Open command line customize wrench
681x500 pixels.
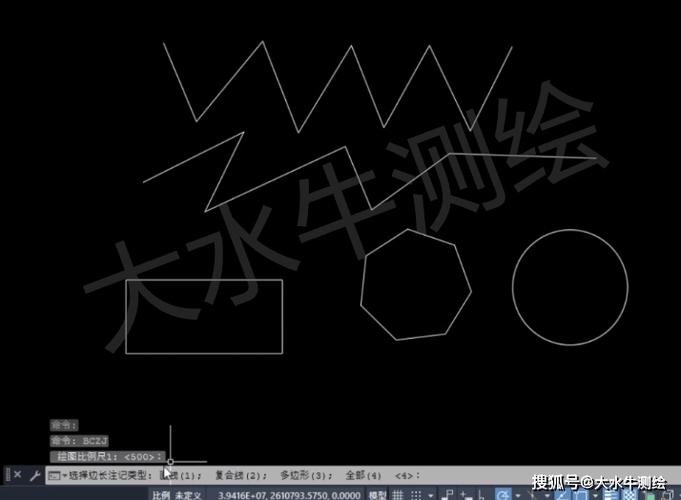(35, 475)
